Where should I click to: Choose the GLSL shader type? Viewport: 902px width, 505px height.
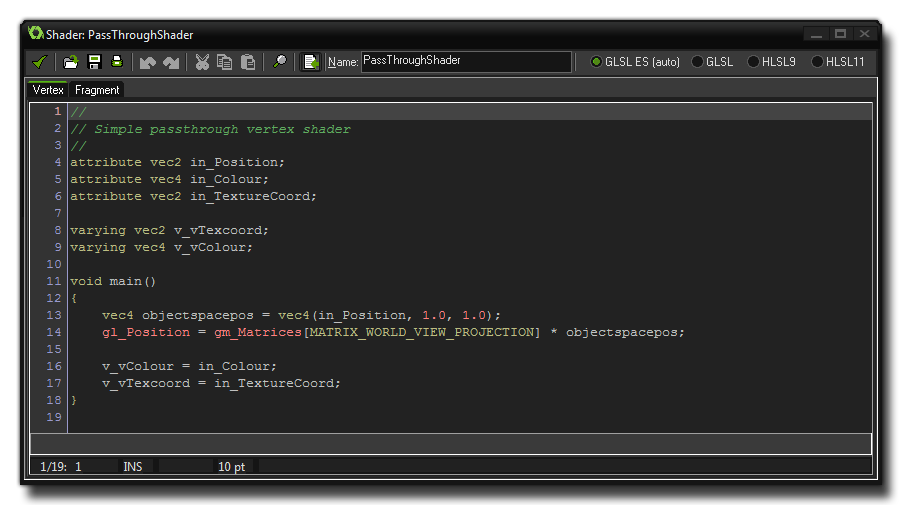pos(698,62)
